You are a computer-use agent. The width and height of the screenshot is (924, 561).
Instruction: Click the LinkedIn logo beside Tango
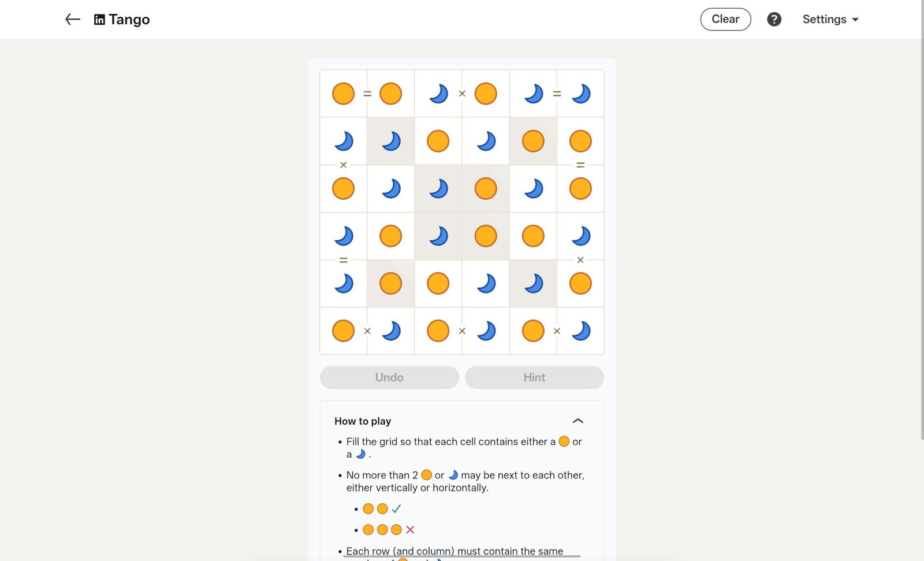coord(99,20)
